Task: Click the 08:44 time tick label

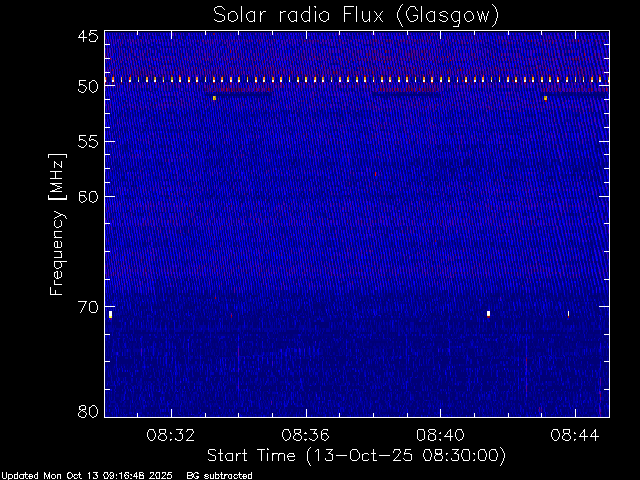Action: 575,435
